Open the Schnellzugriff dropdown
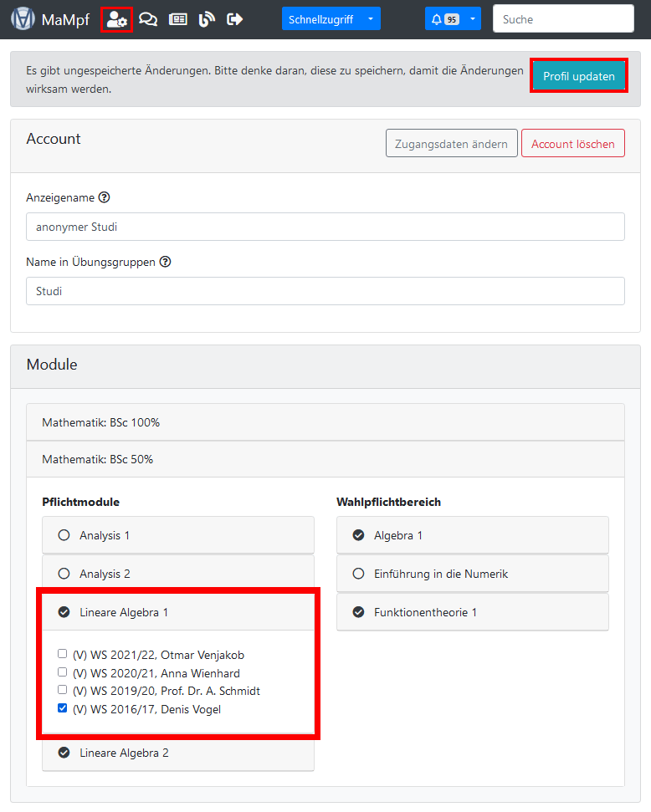The image size is (651, 812). (x=331, y=19)
